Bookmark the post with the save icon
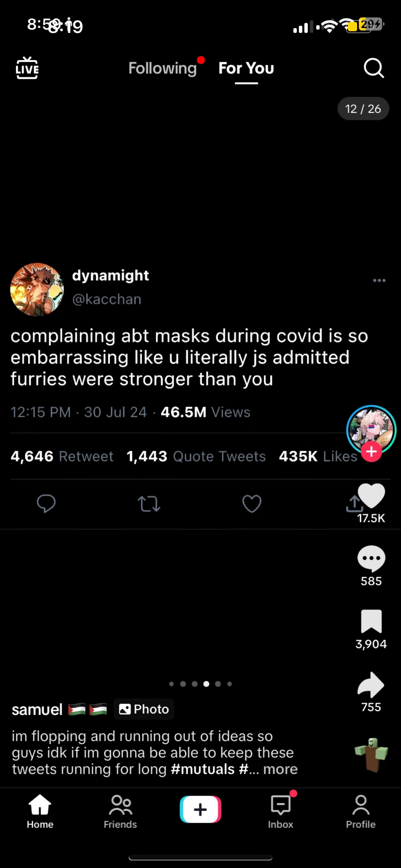The image size is (401, 868). point(371,621)
